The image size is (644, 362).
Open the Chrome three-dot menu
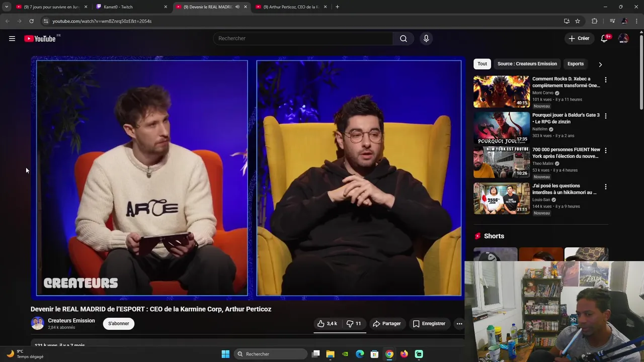637,21
